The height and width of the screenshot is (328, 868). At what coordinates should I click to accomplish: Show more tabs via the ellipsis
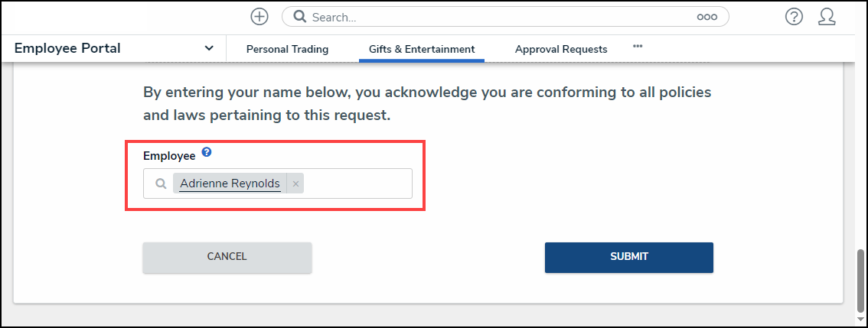point(638,47)
